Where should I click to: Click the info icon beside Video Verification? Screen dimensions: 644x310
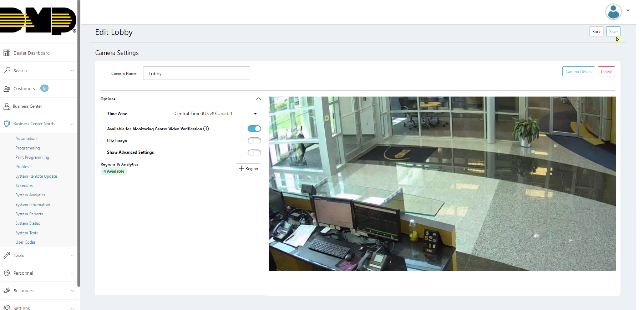click(206, 129)
